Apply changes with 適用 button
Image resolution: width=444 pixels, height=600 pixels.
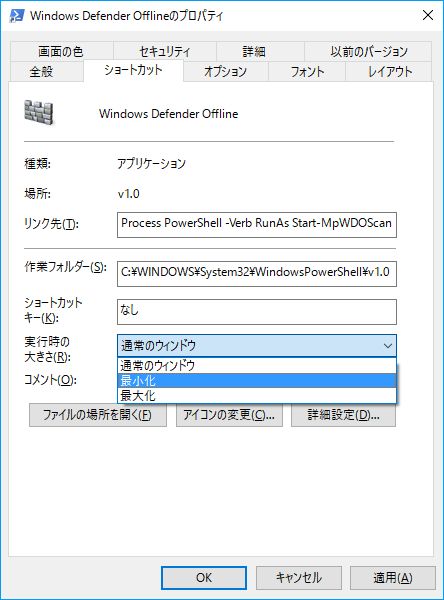(393, 578)
